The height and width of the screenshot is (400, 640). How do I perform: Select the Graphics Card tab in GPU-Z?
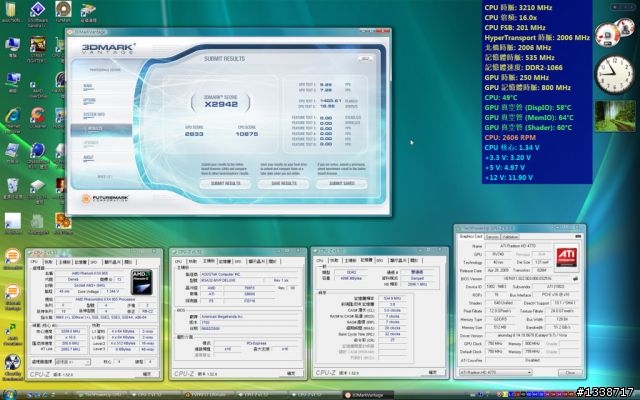[471, 236]
